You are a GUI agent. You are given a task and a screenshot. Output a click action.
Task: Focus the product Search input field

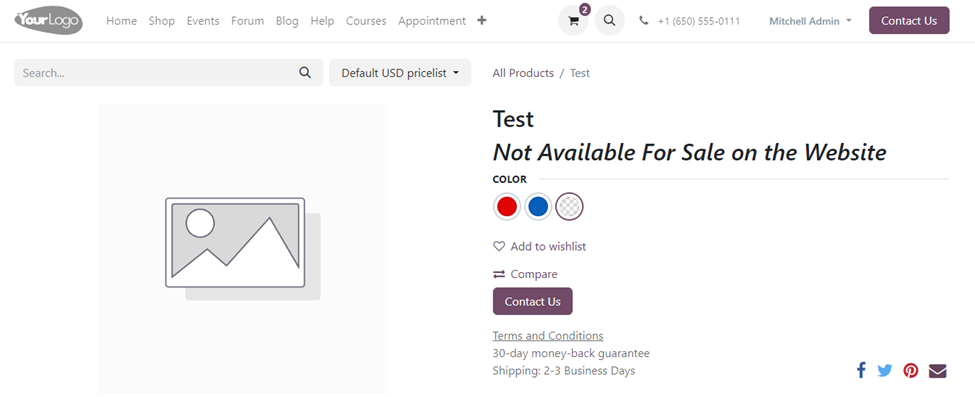(x=154, y=73)
